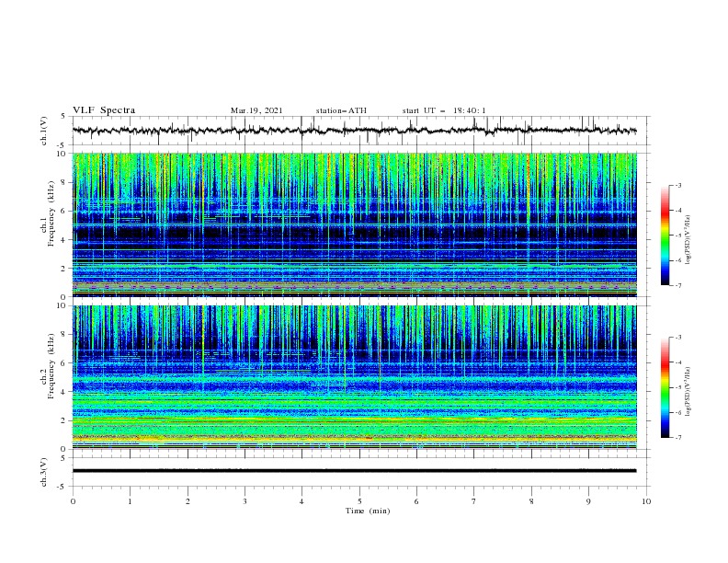Click the "10" label ending the time axis
728x563 pixels.
coord(646,501)
